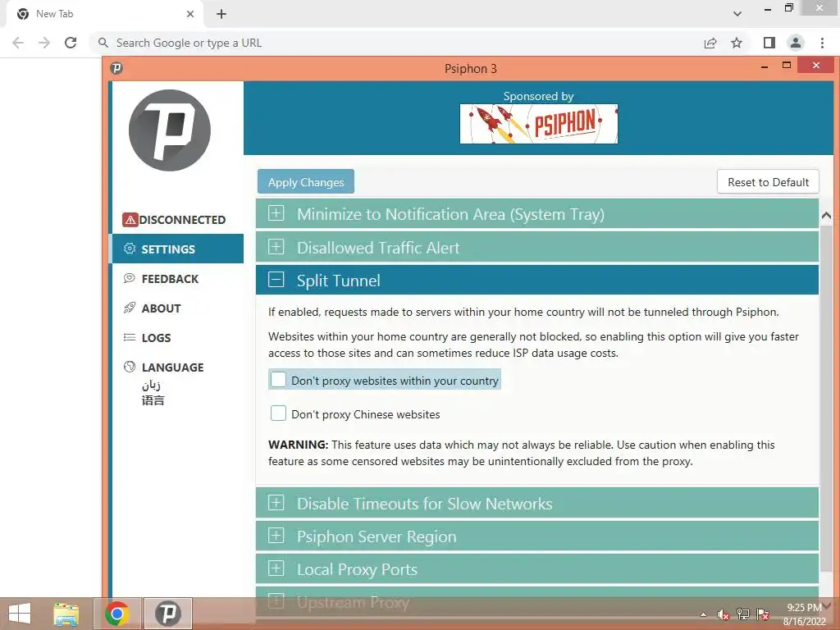Image resolution: width=840 pixels, height=630 pixels.
Task: Click the WARNING text in Split Tunnel
Action: pos(298,445)
